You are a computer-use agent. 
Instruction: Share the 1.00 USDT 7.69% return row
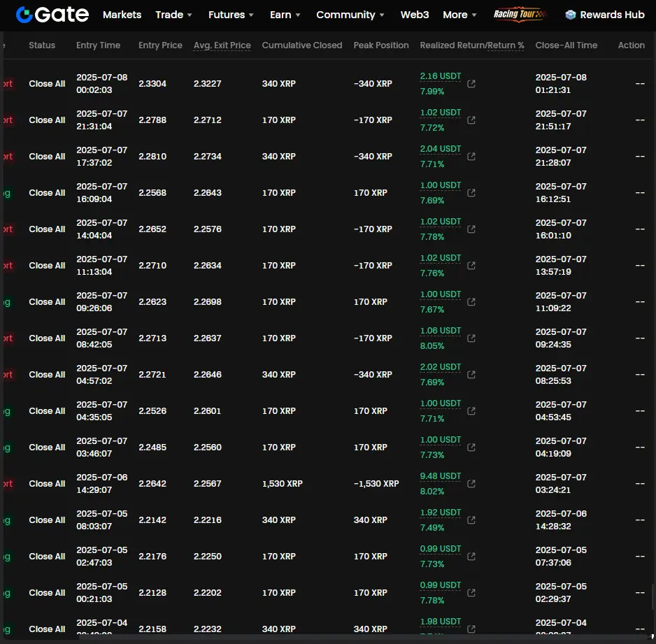click(x=471, y=193)
